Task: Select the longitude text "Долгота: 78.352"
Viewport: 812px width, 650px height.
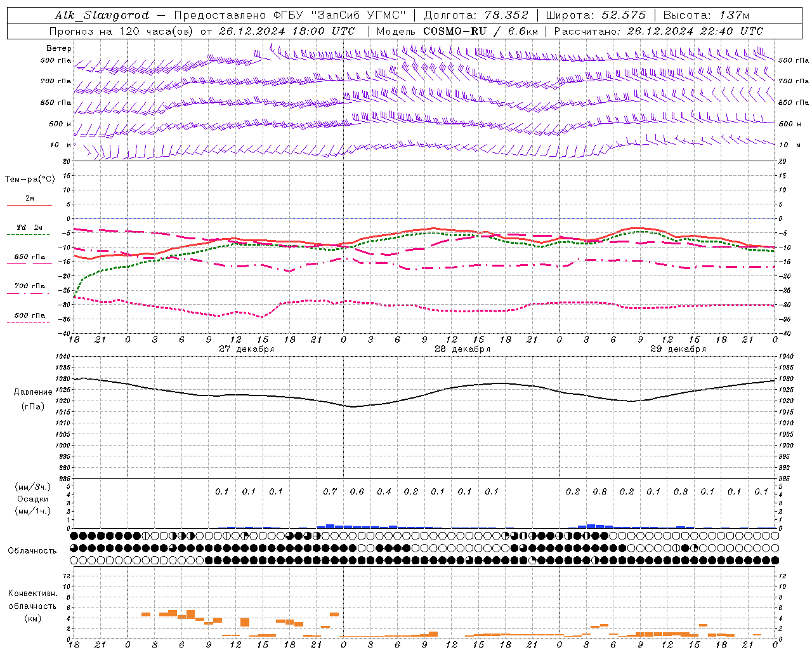Action: 476,15
